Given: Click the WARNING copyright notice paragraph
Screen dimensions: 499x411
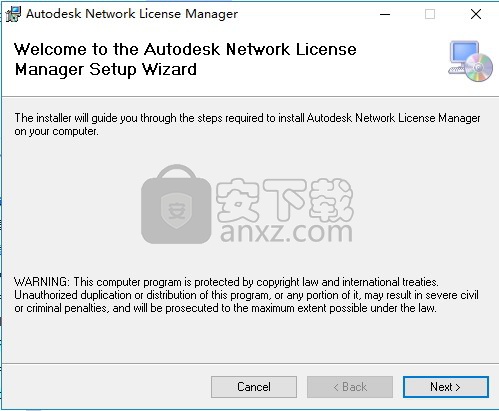Looking at the screenshot, I should 246,295.
